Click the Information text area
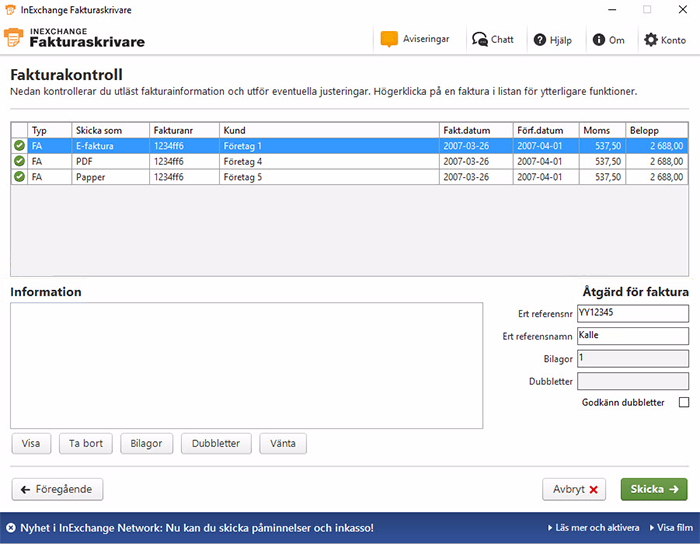The height and width of the screenshot is (544, 700). (246, 365)
